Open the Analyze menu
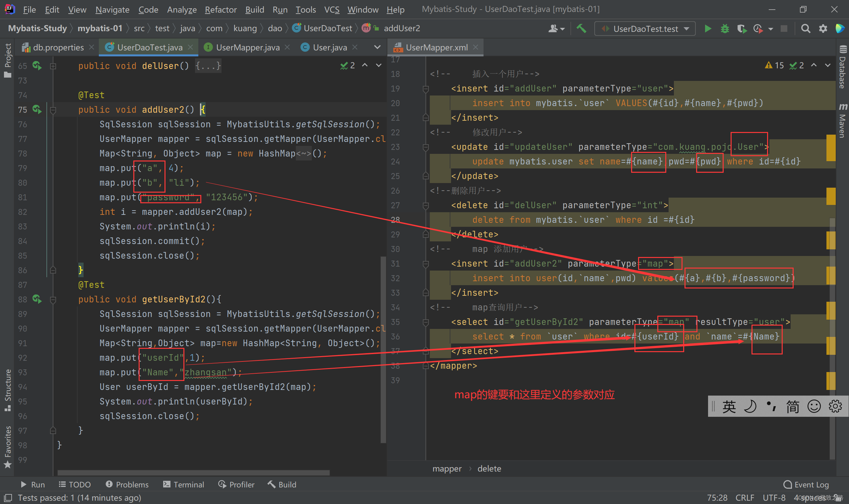Image resolution: width=849 pixels, height=504 pixels. (x=182, y=10)
